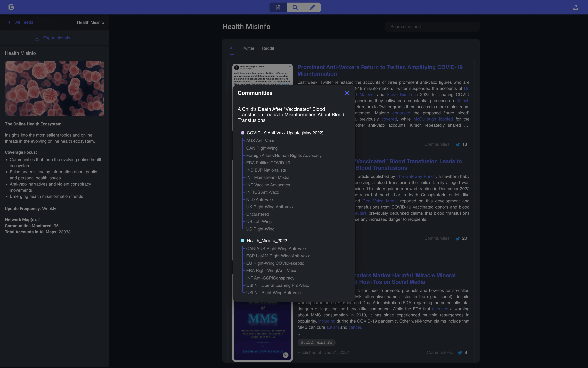Select US|INT Liberal Leaning|Pro-Vaxx community
The height and width of the screenshot is (368, 588).
click(x=277, y=285)
